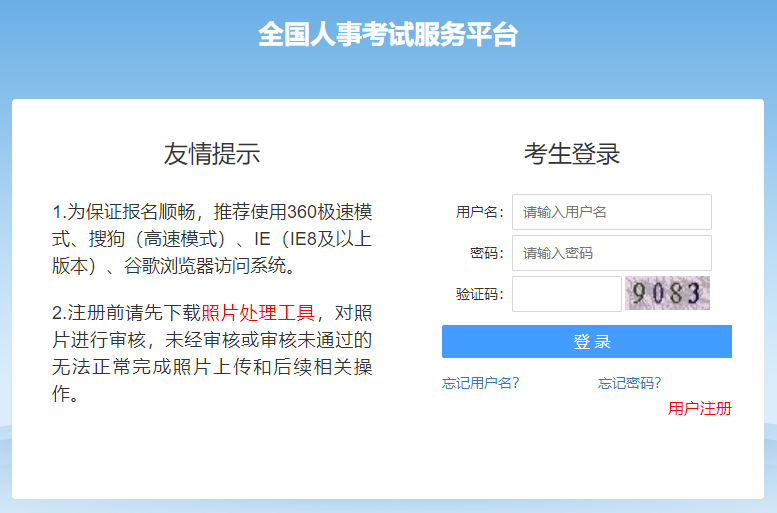Image resolution: width=777 pixels, height=513 pixels.
Task: Open the 忘记用户名? link
Action: click(481, 382)
